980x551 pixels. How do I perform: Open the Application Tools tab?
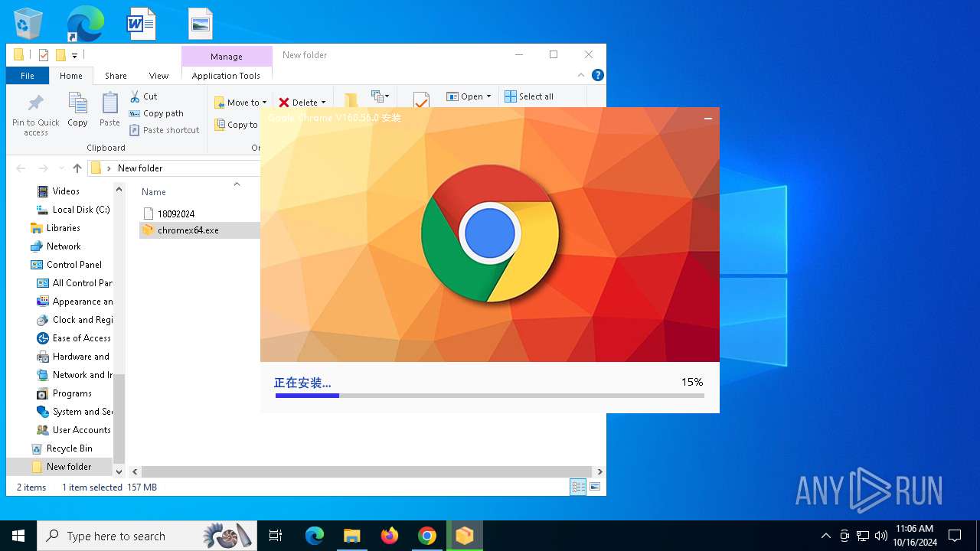pyautogui.click(x=226, y=76)
